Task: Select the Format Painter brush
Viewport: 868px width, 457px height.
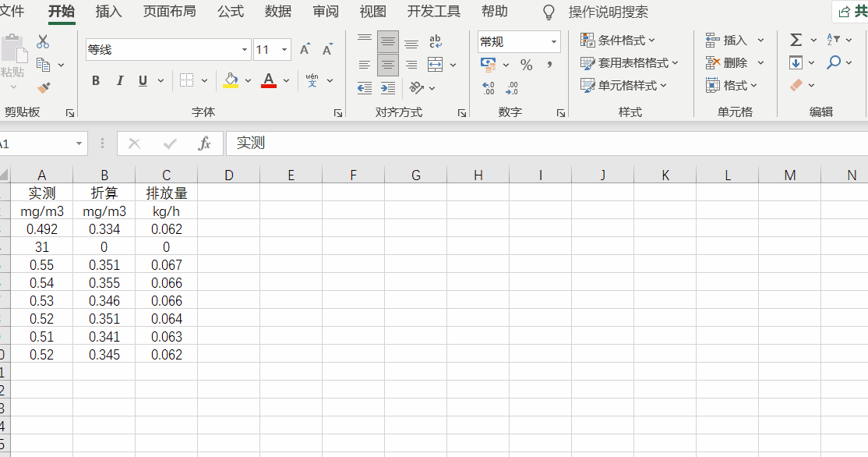Action: (44, 87)
